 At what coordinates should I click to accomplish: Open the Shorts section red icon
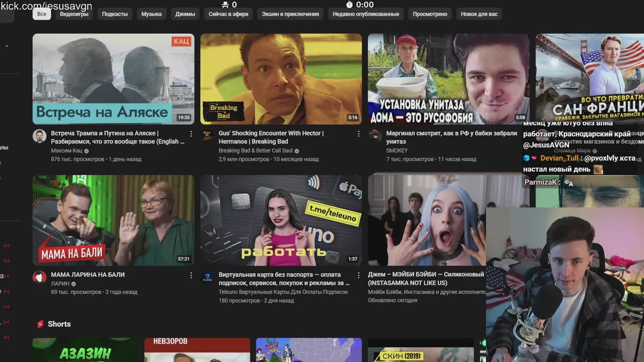40,324
